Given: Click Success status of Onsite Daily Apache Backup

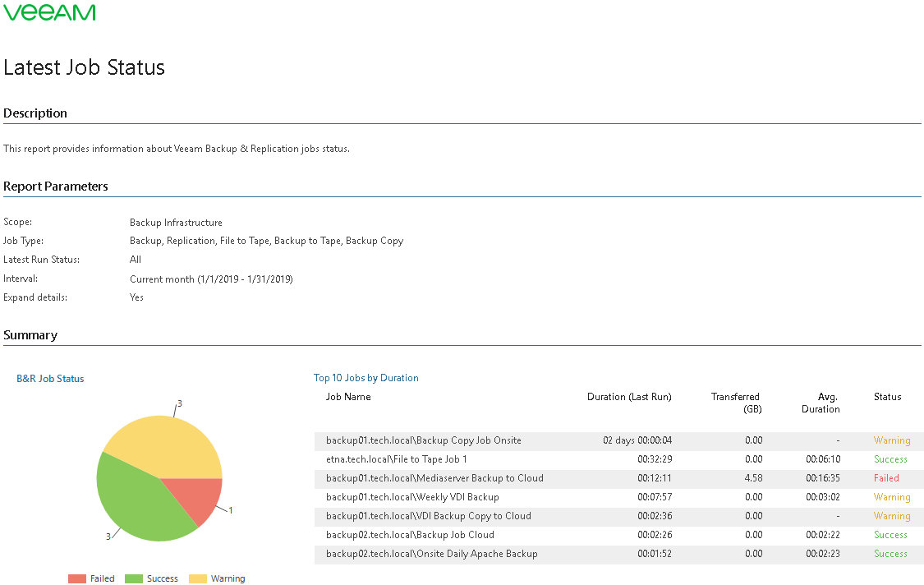Looking at the screenshot, I should point(890,554).
